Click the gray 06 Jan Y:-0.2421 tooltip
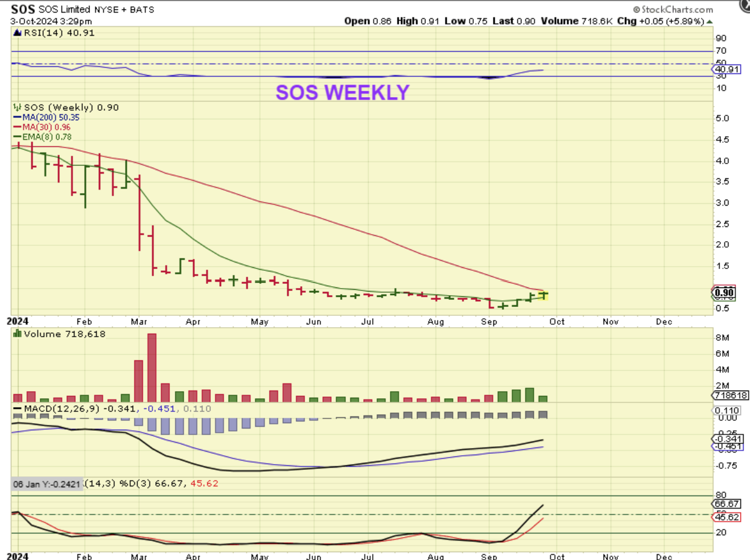 [x=47, y=484]
